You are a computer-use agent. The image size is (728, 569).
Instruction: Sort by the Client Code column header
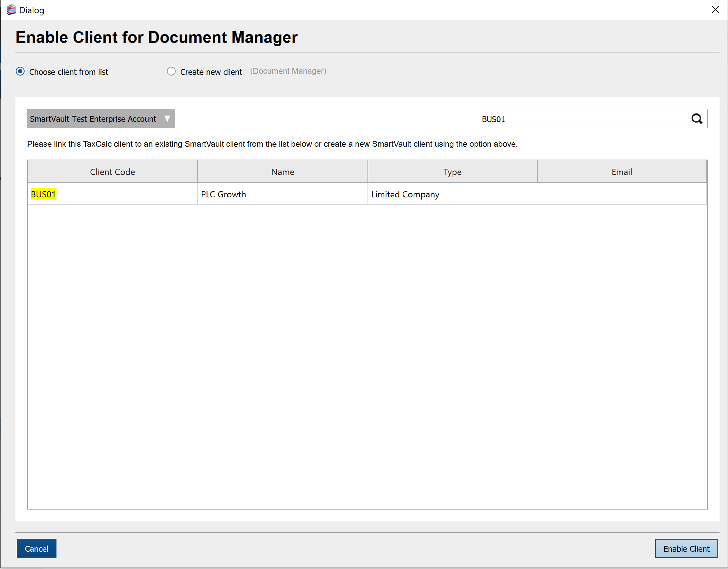tap(113, 172)
